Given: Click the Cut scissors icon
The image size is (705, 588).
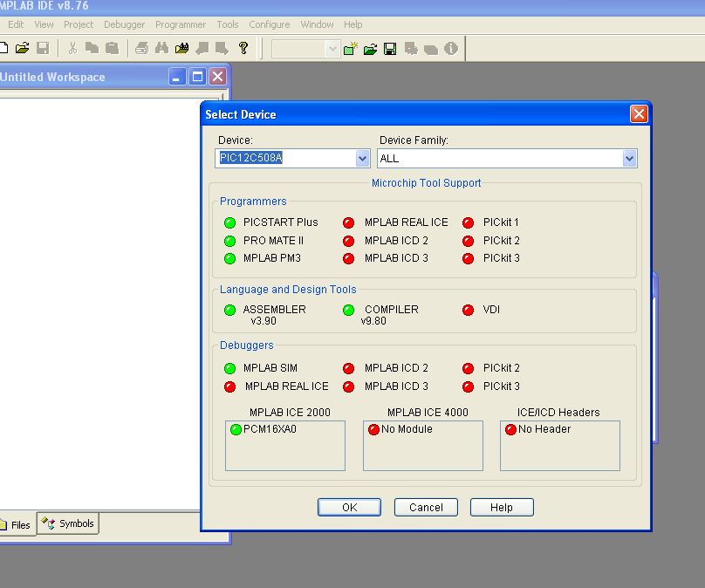Looking at the screenshot, I should point(72,48).
